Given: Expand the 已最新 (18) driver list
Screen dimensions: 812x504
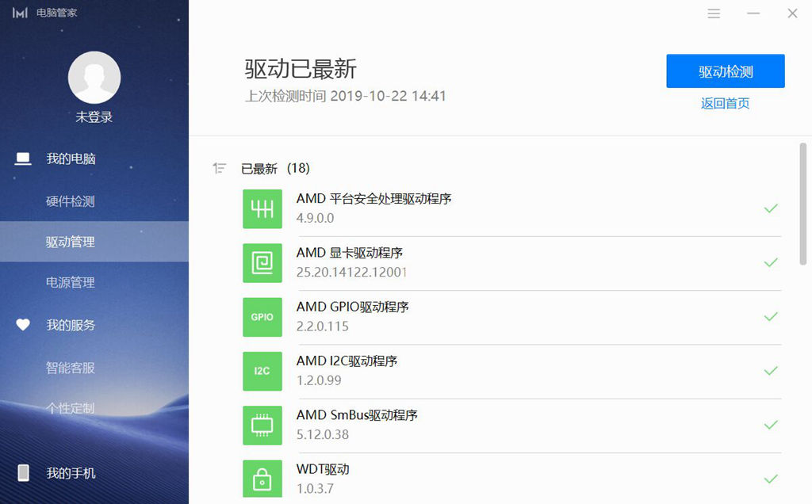Looking at the screenshot, I should pyautogui.click(x=262, y=168).
